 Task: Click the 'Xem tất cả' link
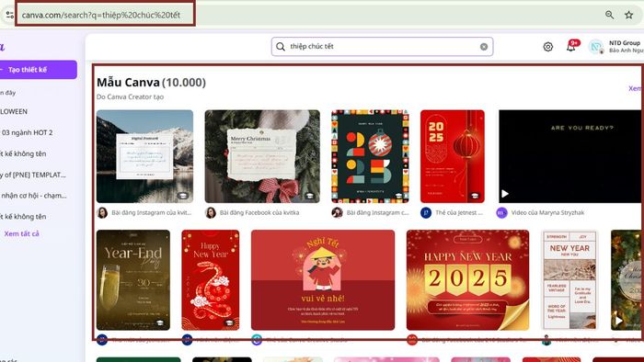coord(22,233)
